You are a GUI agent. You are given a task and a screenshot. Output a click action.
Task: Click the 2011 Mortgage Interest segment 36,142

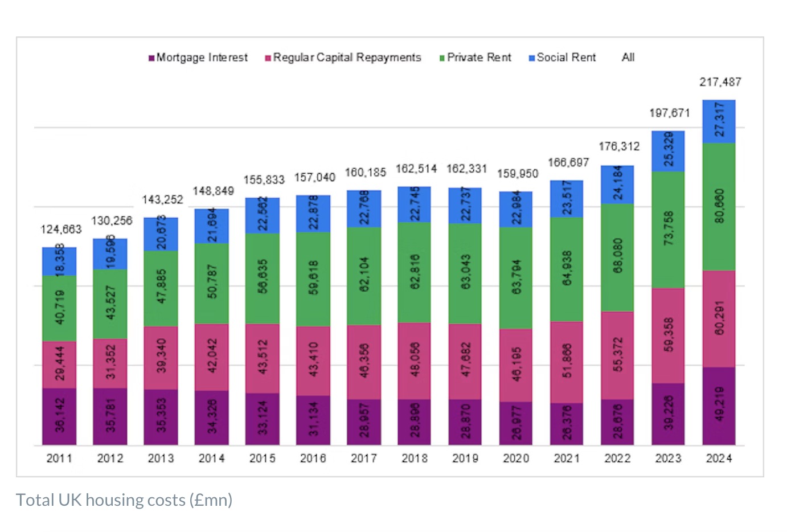pyautogui.click(x=59, y=416)
